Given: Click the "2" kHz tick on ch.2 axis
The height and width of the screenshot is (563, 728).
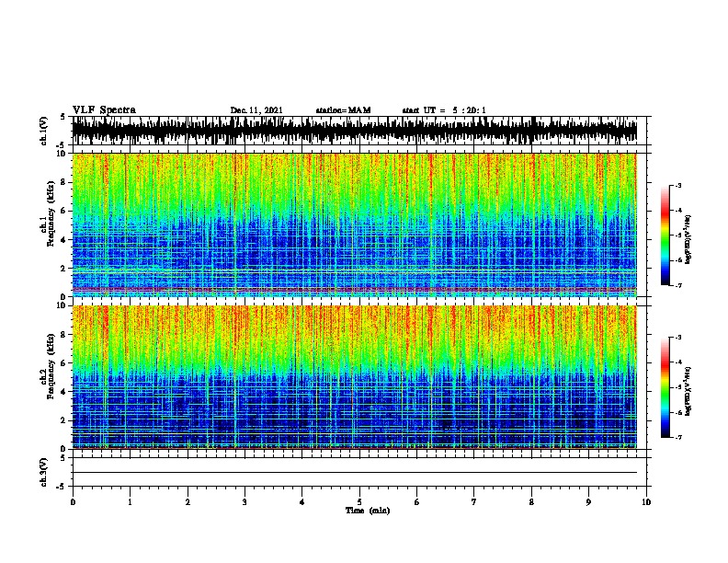Looking at the screenshot, I should pyautogui.click(x=64, y=420).
